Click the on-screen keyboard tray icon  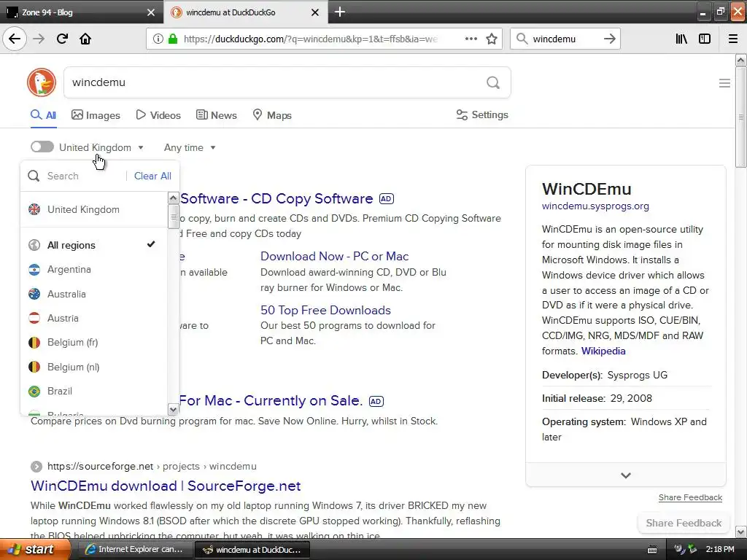[x=652, y=550]
